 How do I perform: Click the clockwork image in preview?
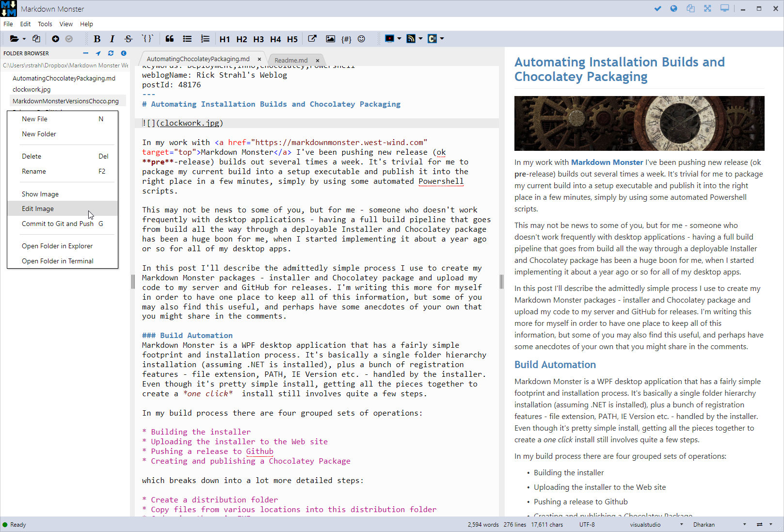point(639,123)
